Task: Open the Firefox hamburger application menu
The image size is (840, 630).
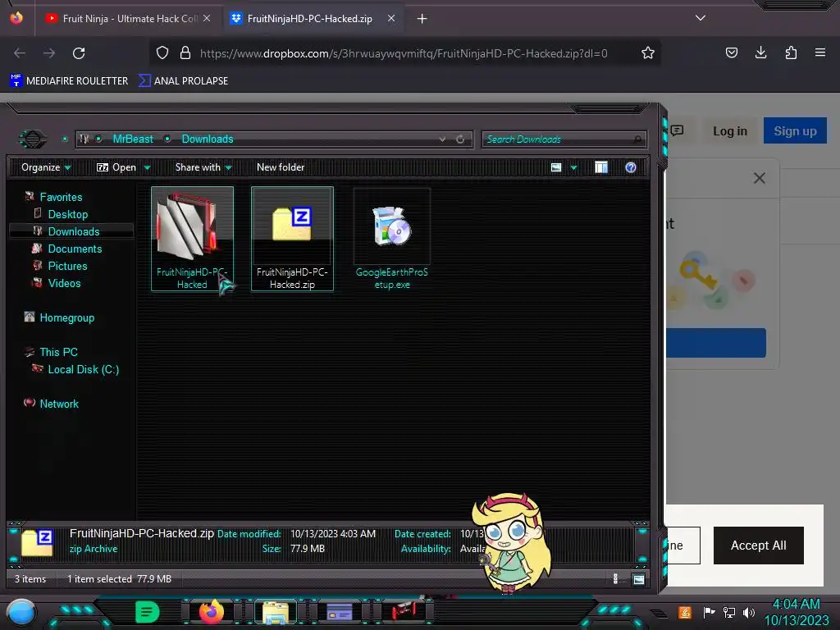Action: point(820,52)
